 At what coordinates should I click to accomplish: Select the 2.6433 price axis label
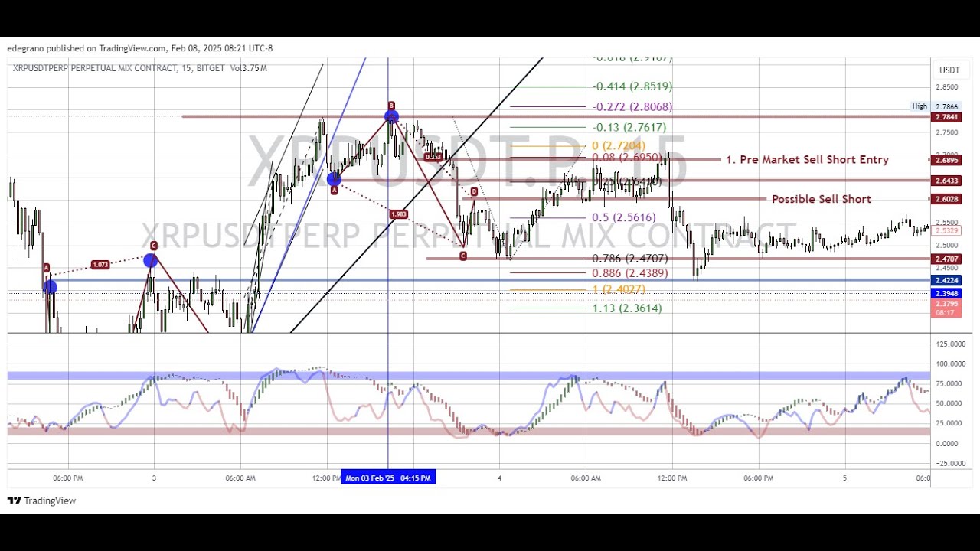point(946,181)
